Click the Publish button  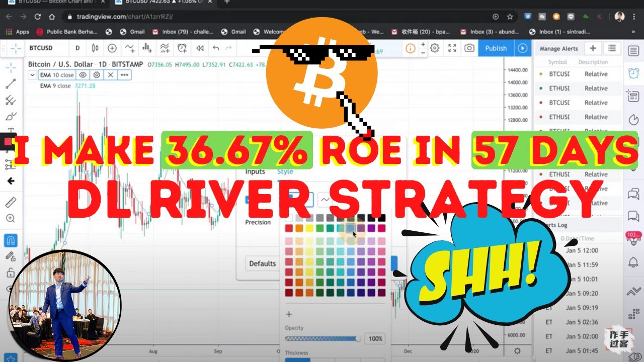[496, 48]
